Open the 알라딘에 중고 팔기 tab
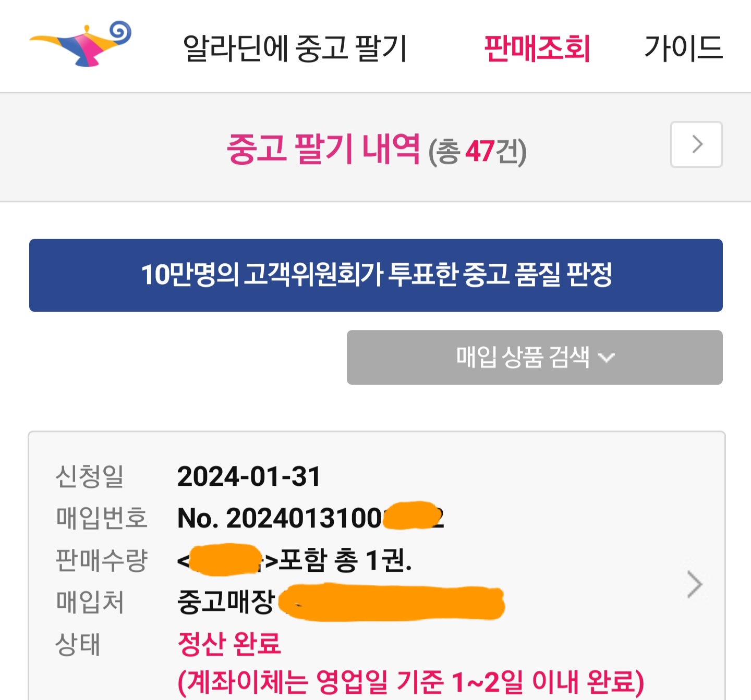The height and width of the screenshot is (700, 751). 295,48
